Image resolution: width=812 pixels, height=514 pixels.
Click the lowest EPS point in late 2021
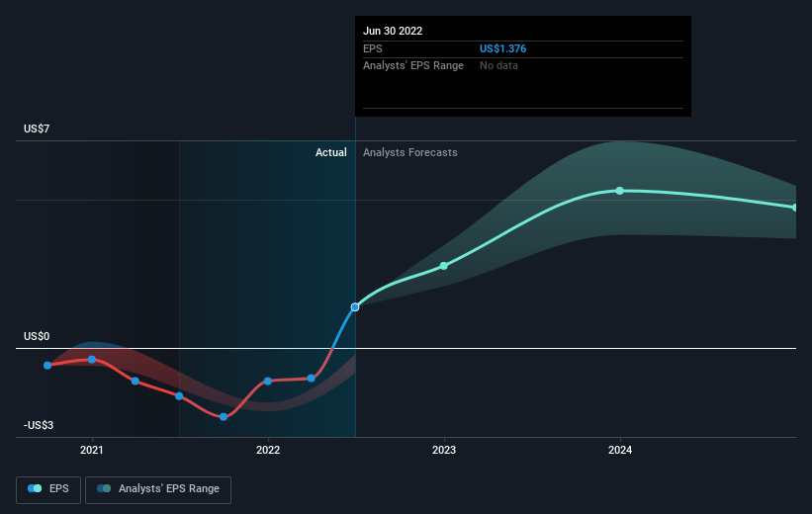(x=224, y=417)
